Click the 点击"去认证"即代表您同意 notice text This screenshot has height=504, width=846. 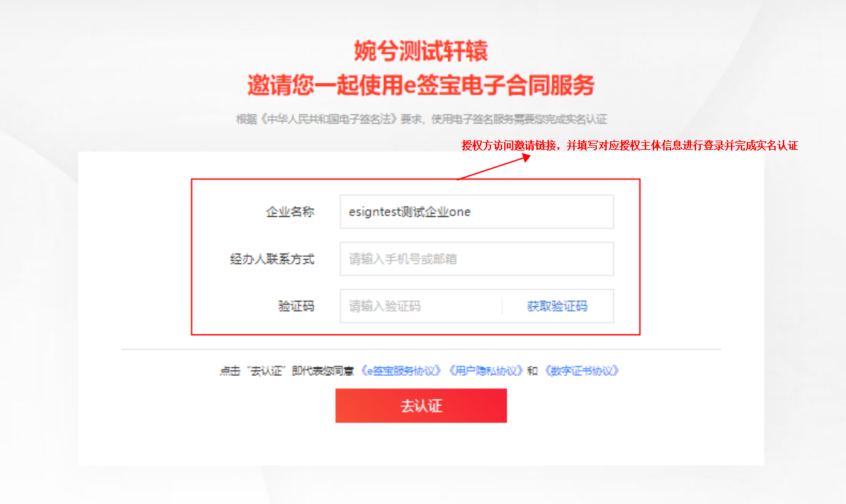tap(288, 371)
